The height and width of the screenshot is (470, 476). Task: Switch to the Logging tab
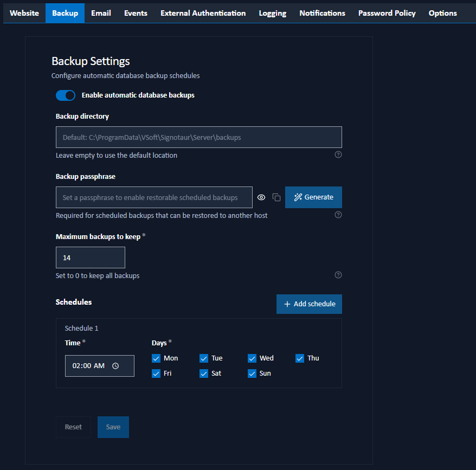pos(273,14)
